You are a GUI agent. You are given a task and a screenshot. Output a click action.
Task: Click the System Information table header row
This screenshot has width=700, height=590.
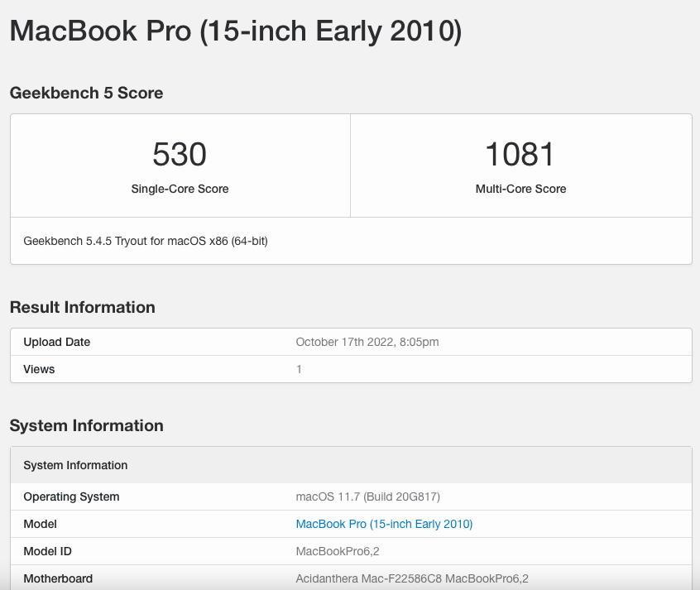(x=352, y=465)
